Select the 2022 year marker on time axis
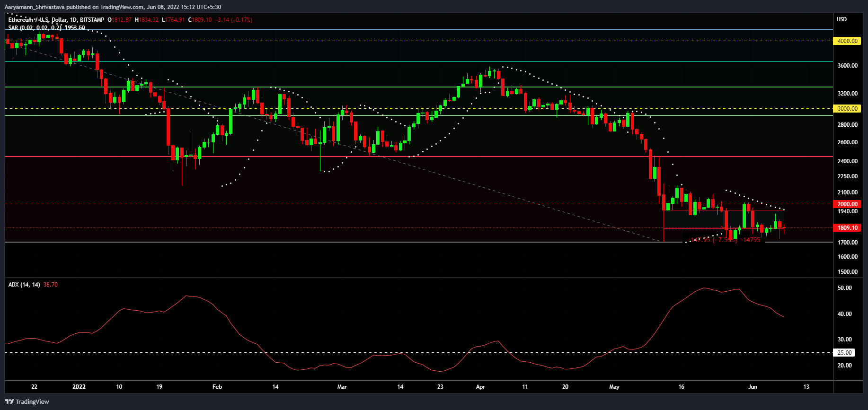The width and height of the screenshot is (868, 410). coord(79,387)
